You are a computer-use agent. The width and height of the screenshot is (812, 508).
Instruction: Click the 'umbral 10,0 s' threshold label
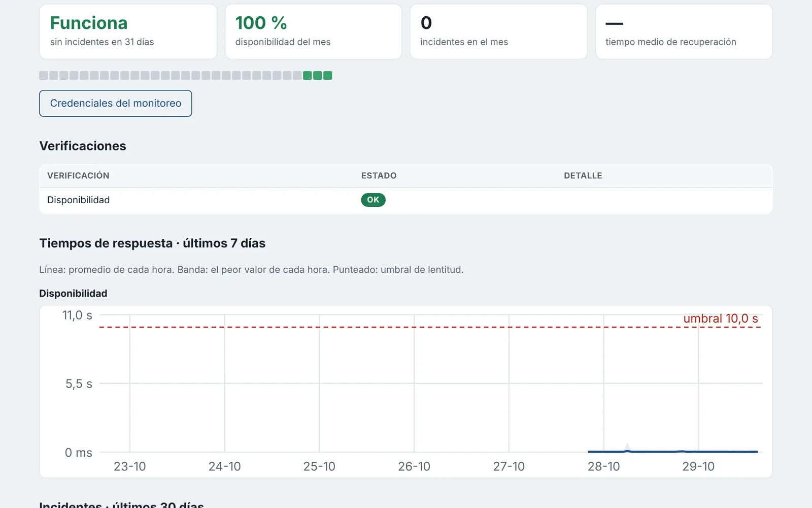(721, 319)
